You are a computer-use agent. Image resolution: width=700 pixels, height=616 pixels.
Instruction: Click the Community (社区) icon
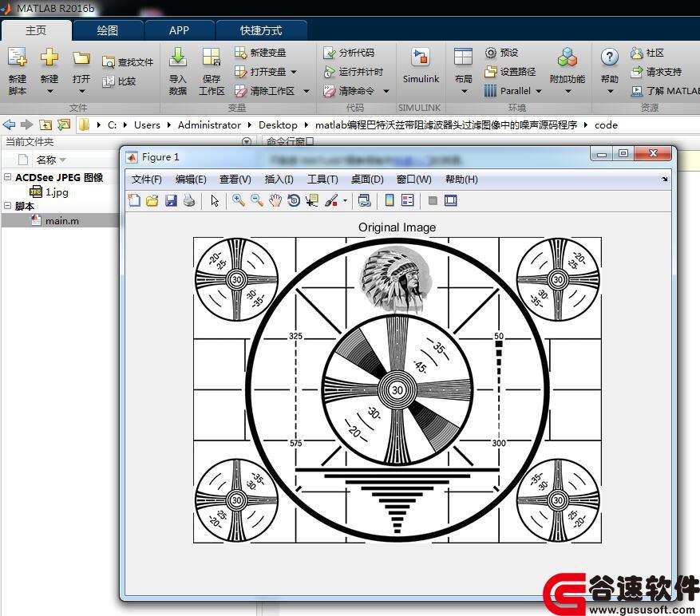(637, 53)
